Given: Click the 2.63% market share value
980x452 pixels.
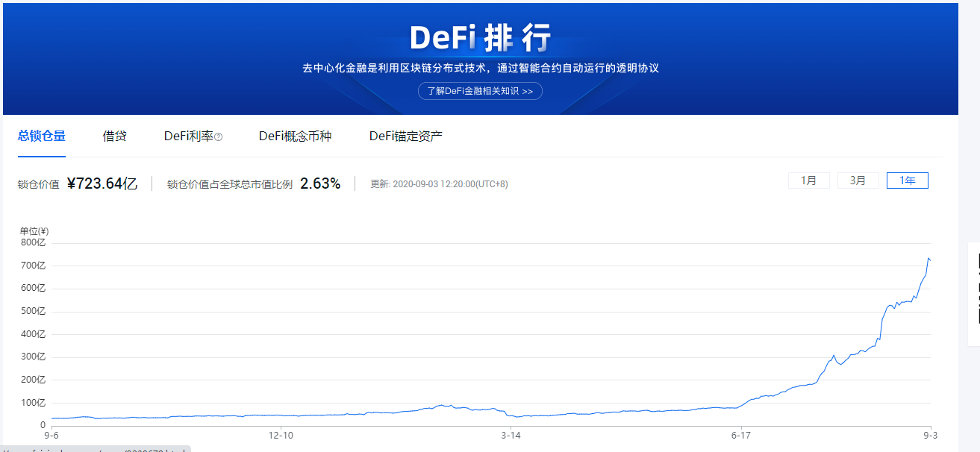Looking at the screenshot, I should point(320,183).
